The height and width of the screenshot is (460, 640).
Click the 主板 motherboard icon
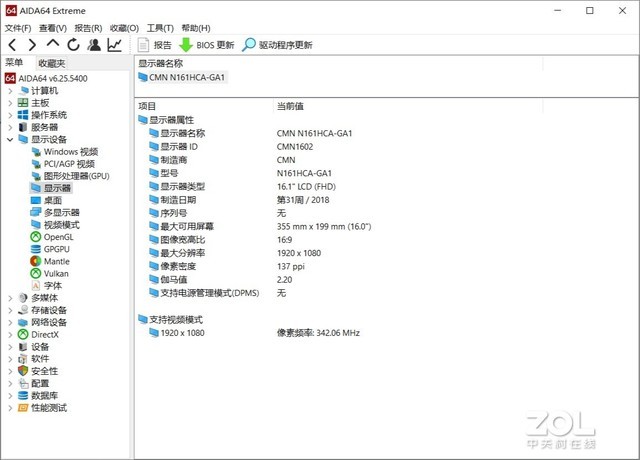pos(23,103)
